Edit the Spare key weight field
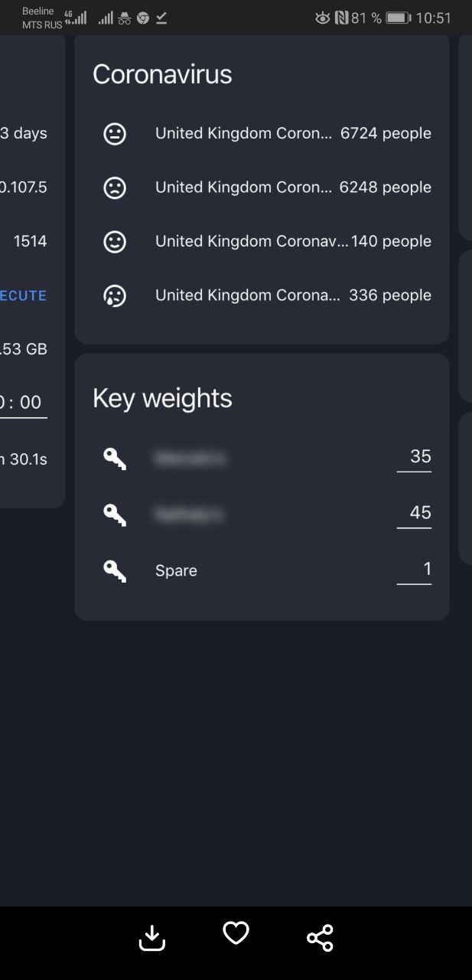 pos(414,570)
